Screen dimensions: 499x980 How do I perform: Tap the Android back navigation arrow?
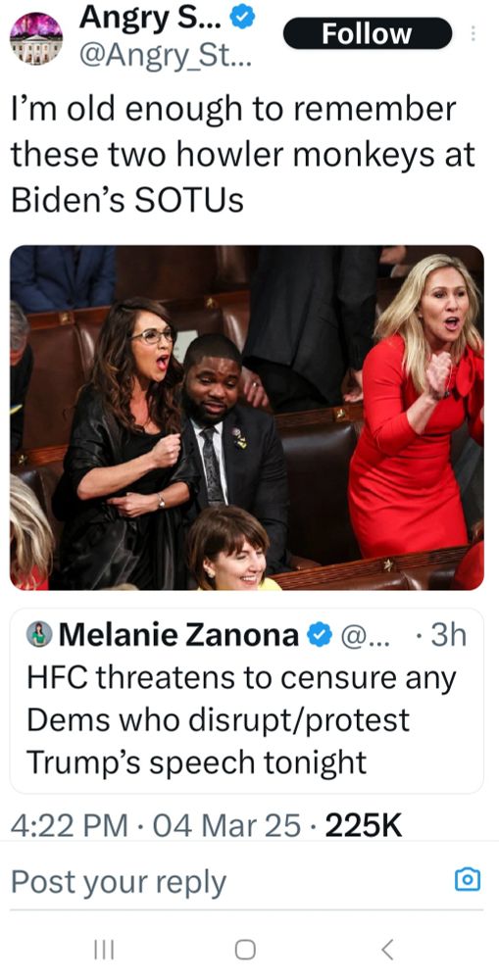(x=387, y=950)
